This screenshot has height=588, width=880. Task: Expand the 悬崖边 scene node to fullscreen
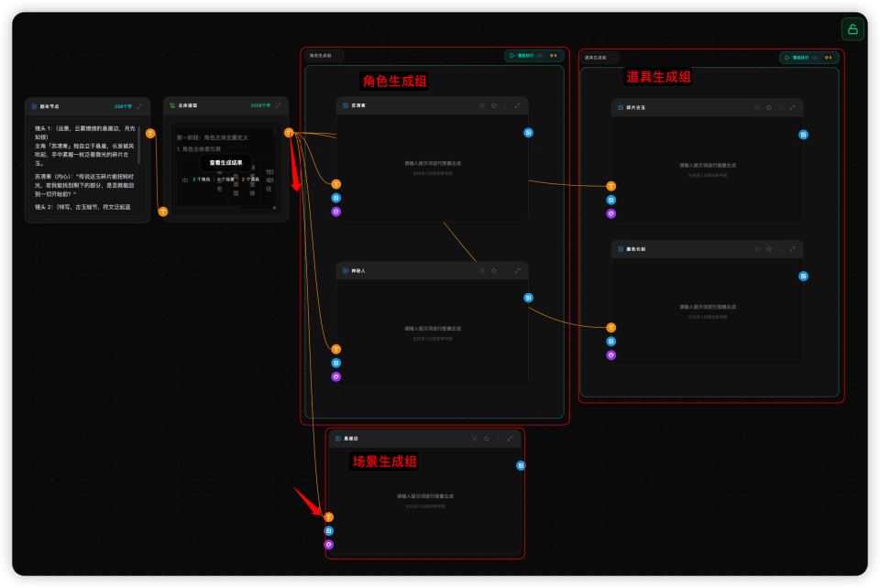click(x=511, y=439)
